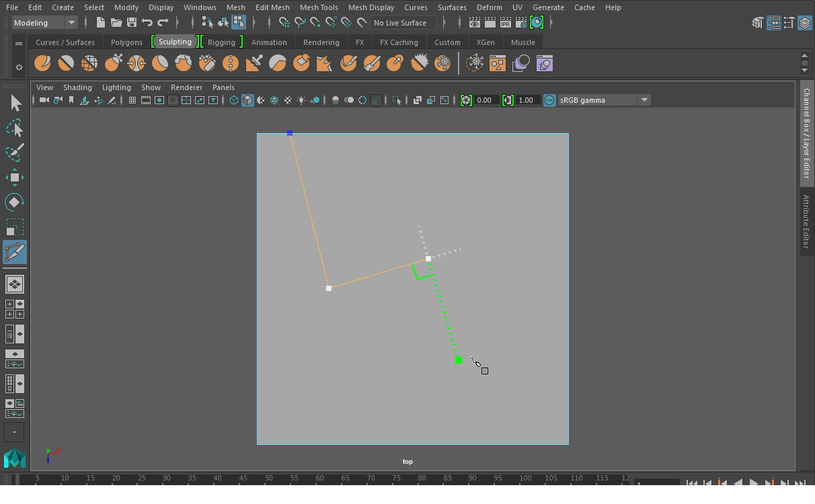Image resolution: width=815 pixels, height=504 pixels.
Task: Select the Flatten sculpt tool
Action: (160, 64)
